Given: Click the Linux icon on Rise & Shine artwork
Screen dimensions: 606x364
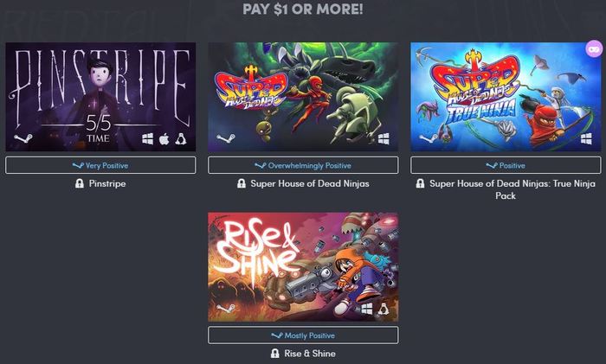Looking at the screenshot, I should [x=383, y=309].
